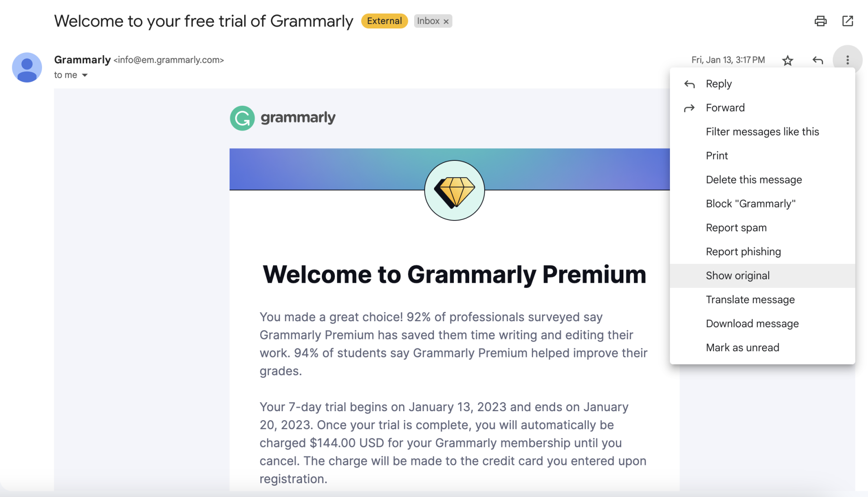Select Block "Grammarly" from menu
This screenshot has height=497, width=868.
tap(750, 203)
